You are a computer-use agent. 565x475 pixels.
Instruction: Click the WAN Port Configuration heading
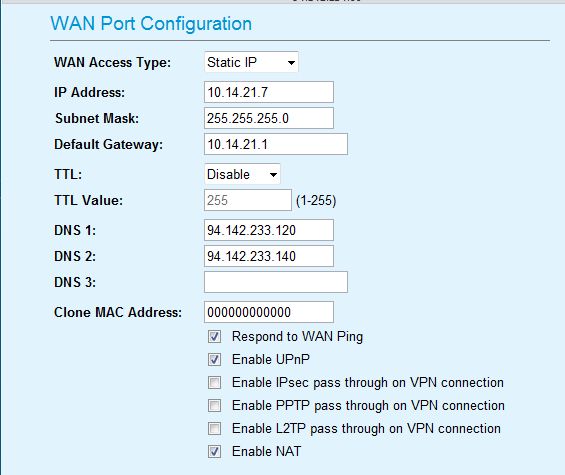click(x=151, y=24)
